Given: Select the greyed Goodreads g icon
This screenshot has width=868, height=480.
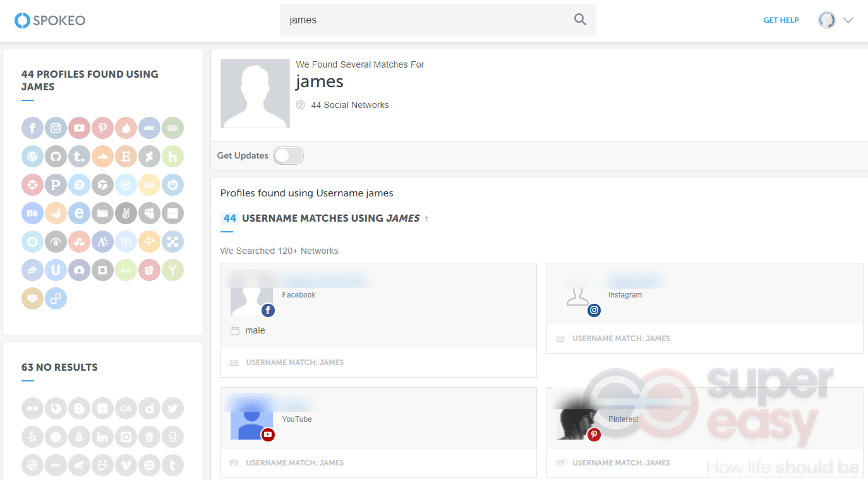Looking at the screenshot, I should tap(172, 437).
